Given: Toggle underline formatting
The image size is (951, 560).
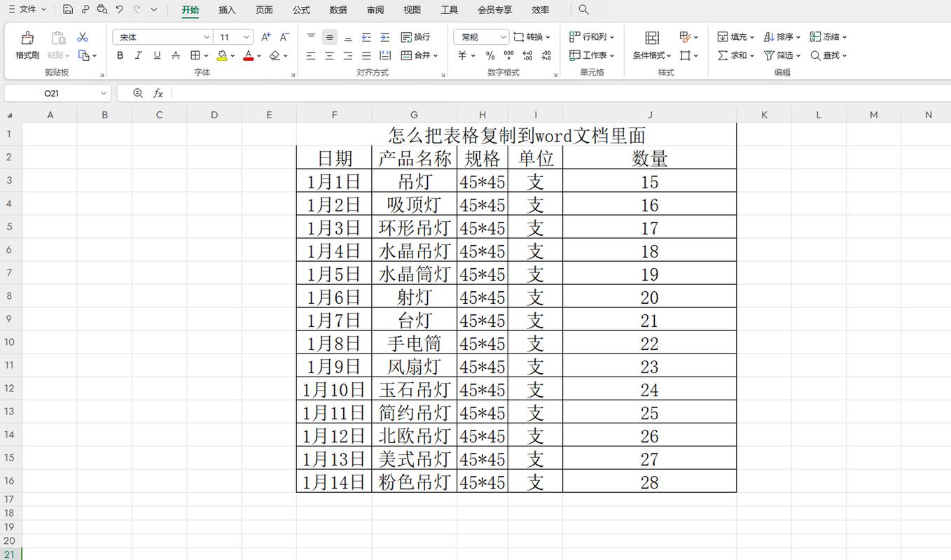Looking at the screenshot, I should click(x=157, y=55).
